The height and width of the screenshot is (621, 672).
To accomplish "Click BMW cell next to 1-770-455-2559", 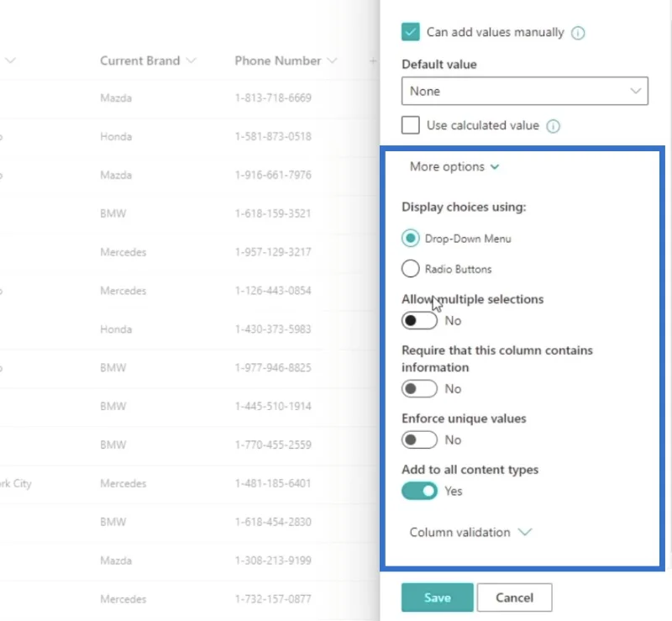I will pyautogui.click(x=113, y=445).
